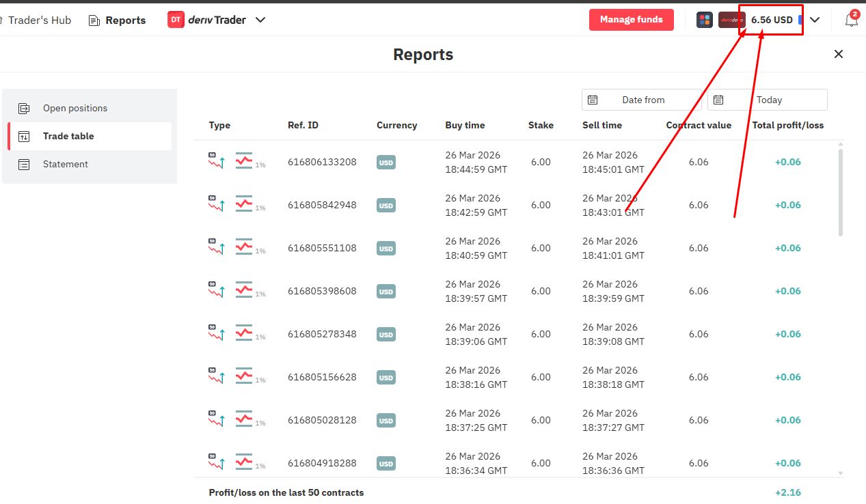Click the Deriv Trader DT logo icon
866x504 pixels.
click(176, 20)
